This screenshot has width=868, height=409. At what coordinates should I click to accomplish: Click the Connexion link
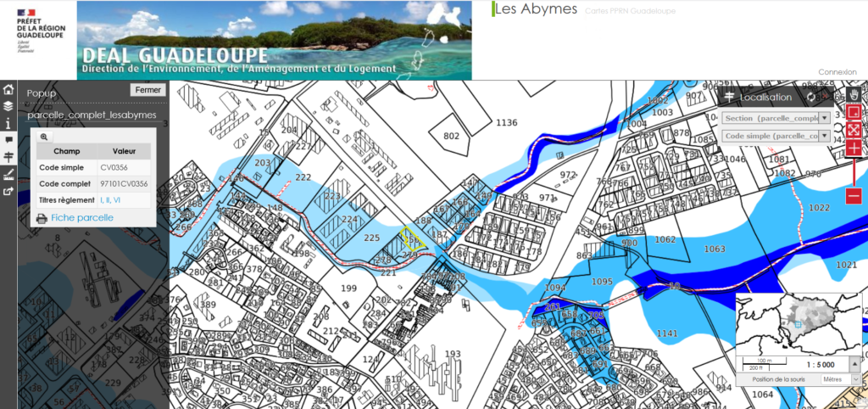pyautogui.click(x=837, y=73)
